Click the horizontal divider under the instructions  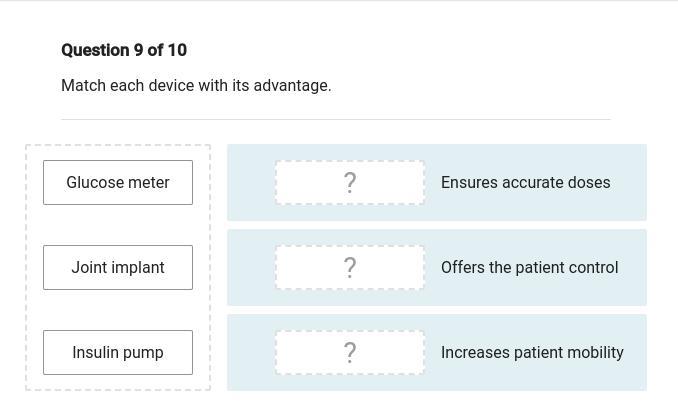pos(336,119)
